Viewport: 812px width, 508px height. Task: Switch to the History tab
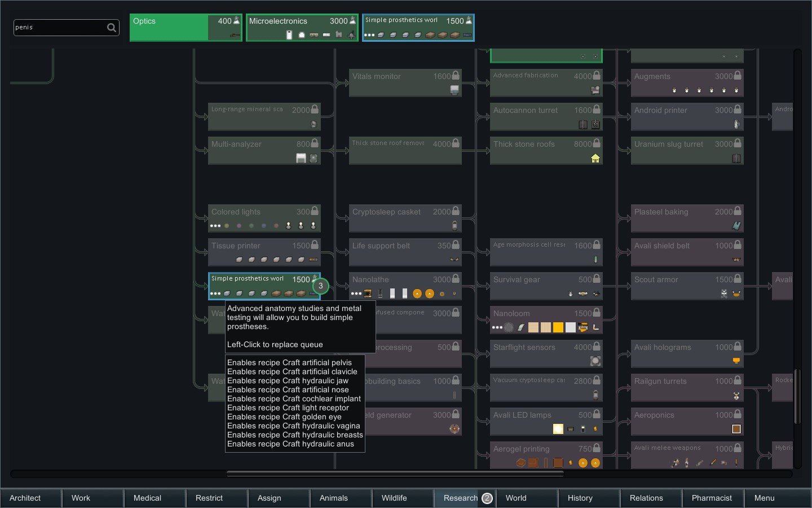click(x=580, y=498)
